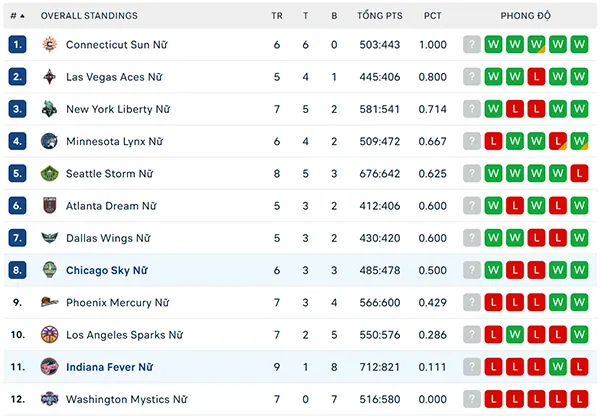Click the question mark form icon for New York Liberty

[x=471, y=109]
